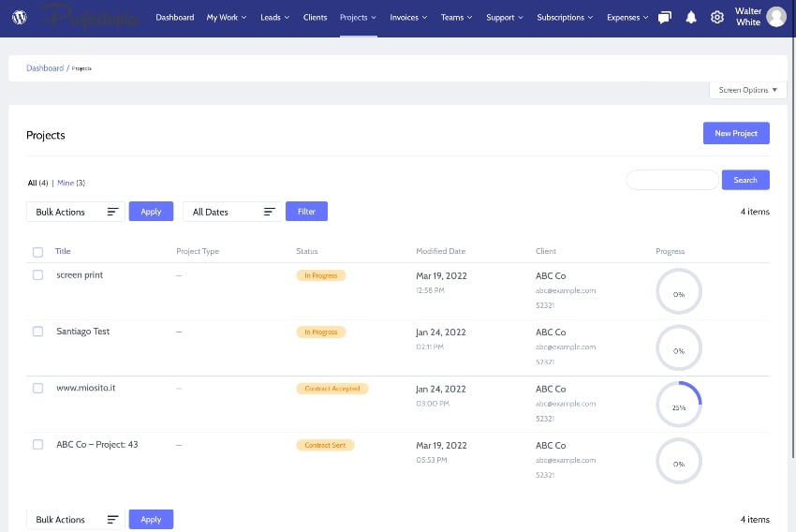Viewport: 796px width, 532px height.
Task: Open the Santiago Test project
Action: point(82,331)
